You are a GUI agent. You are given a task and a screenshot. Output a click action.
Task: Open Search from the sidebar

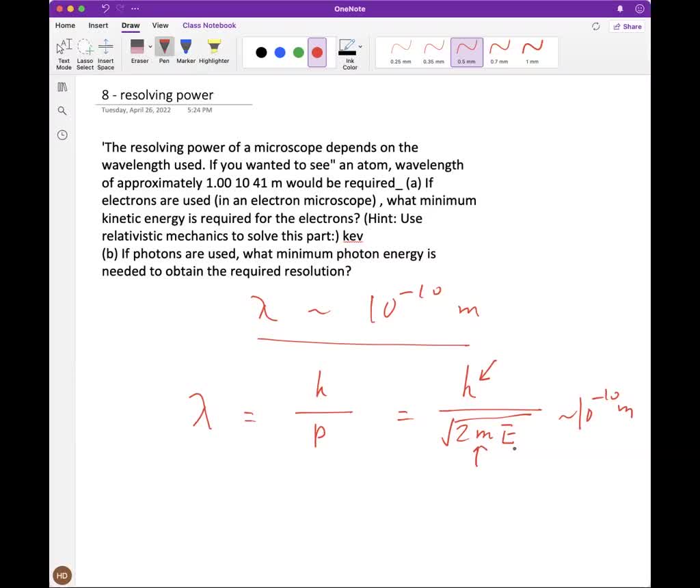pos(62,110)
